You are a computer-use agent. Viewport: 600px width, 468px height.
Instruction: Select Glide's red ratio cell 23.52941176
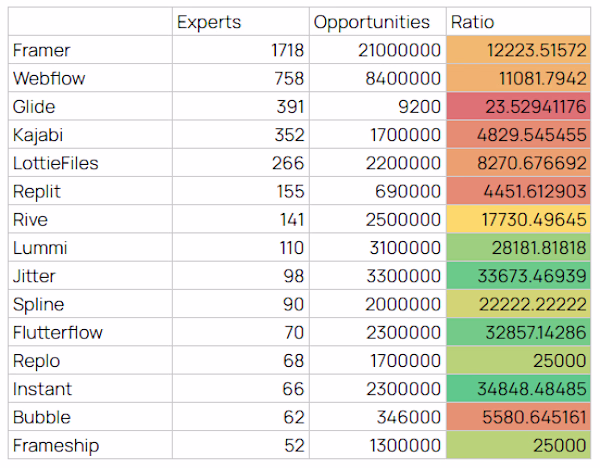pyautogui.click(x=520, y=106)
